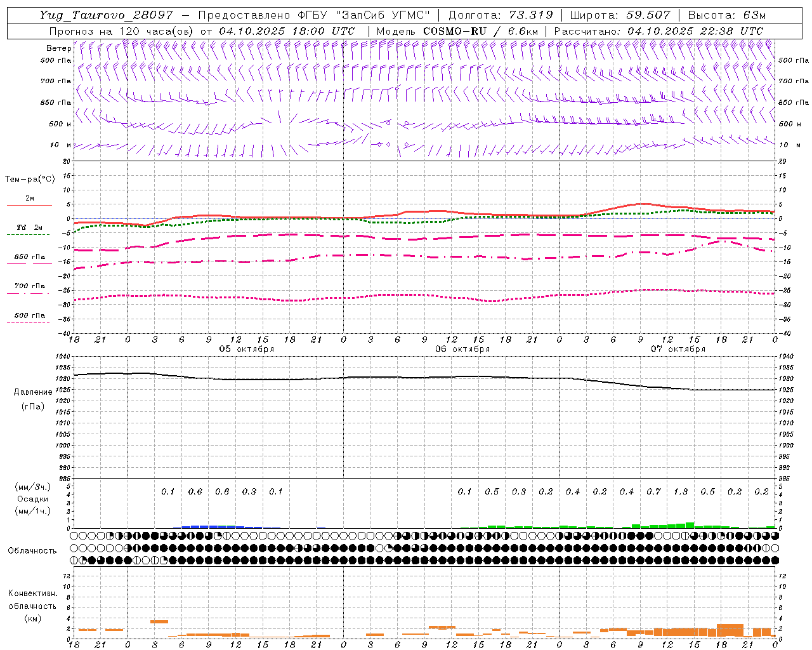Click the 'Рассчитано: 04.10.2025 22:38 UTC' timestamp
Viewport: 812px width, 650px height.
658,31
